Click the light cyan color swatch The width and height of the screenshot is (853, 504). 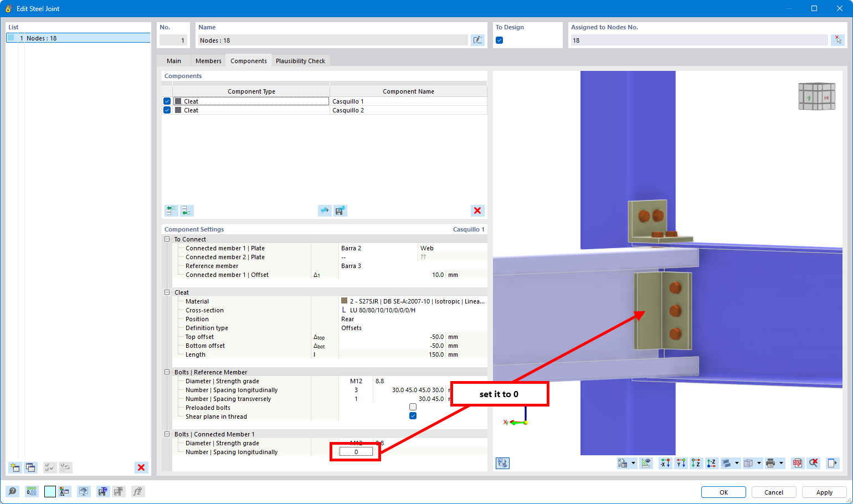(50, 491)
